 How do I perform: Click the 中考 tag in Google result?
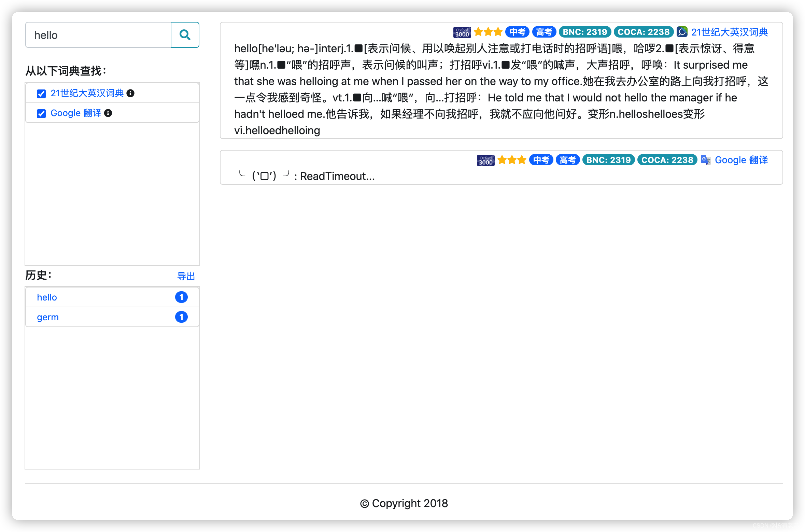pos(541,160)
